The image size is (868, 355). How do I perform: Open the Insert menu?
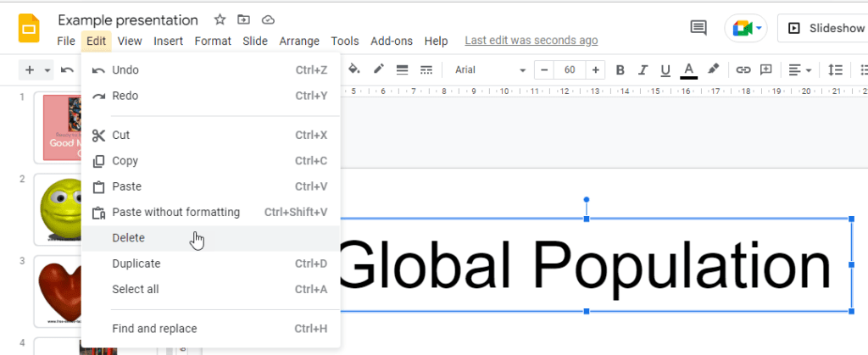pos(169,41)
